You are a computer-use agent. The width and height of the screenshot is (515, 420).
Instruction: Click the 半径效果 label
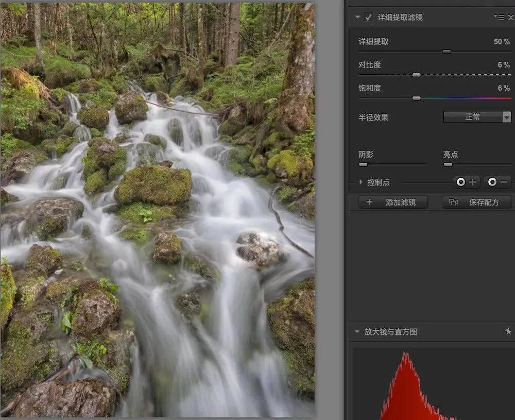(x=373, y=117)
